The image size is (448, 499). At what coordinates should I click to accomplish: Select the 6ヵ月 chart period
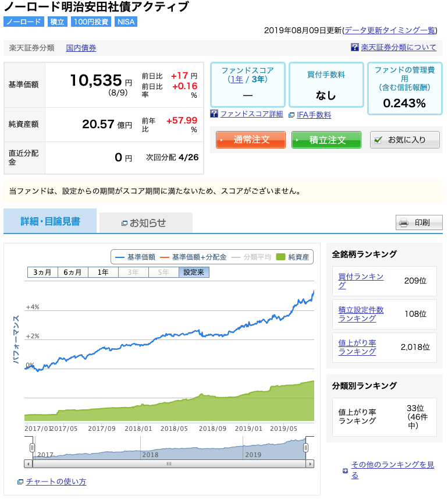[x=73, y=272]
